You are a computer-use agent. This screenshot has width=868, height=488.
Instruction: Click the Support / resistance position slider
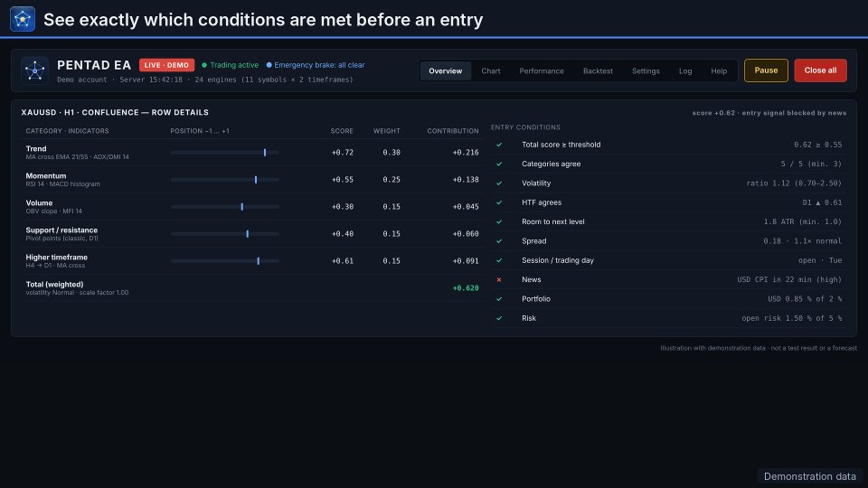click(225, 234)
